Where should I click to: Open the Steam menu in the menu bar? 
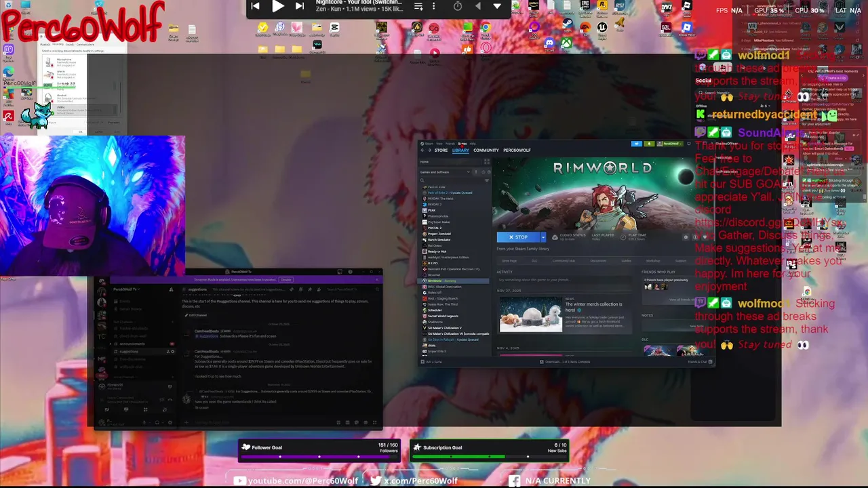[429, 144]
